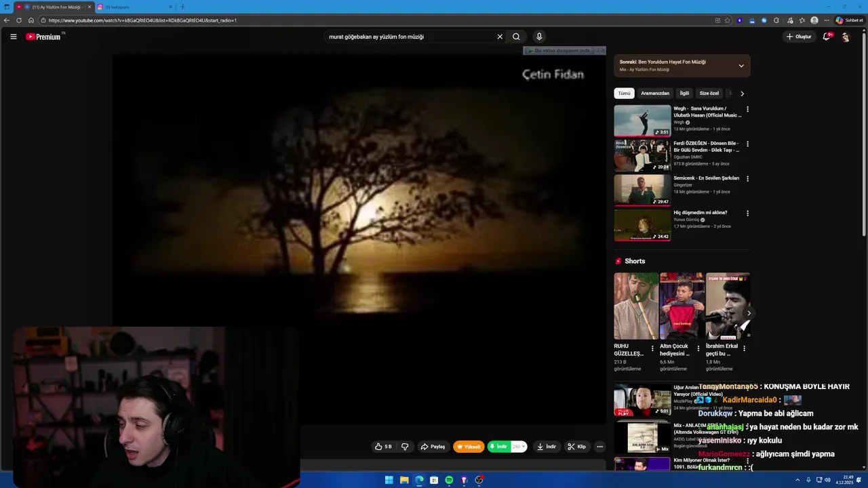Show next Shorts with arrow
This screenshot has width=868, height=488.
(749, 313)
